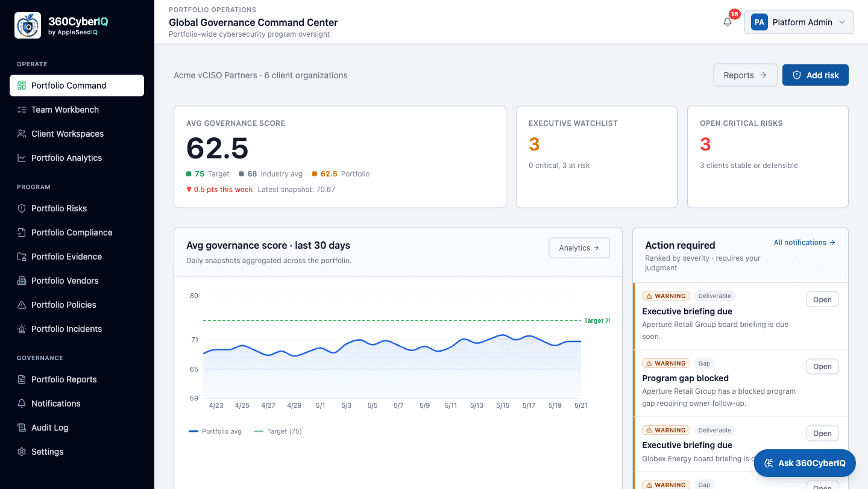Viewport: 868px width, 489px height.
Task: Click the '0.5 pts this week' text
Action: click(x=224, y=189)
